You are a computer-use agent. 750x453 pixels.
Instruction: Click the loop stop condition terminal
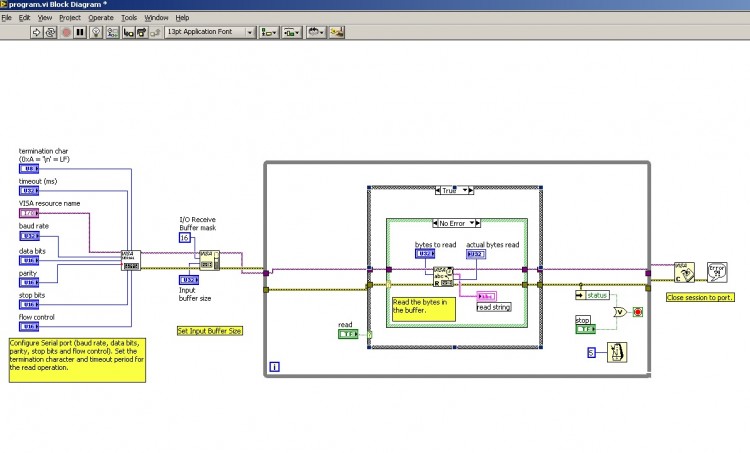coord(637,312)
